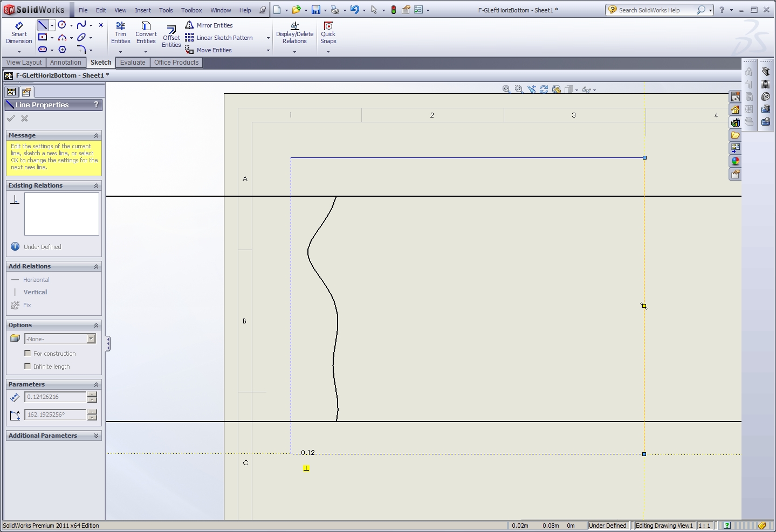Add a Vertical relation
This screenshot has width=776, height=532.
(35, 292)
